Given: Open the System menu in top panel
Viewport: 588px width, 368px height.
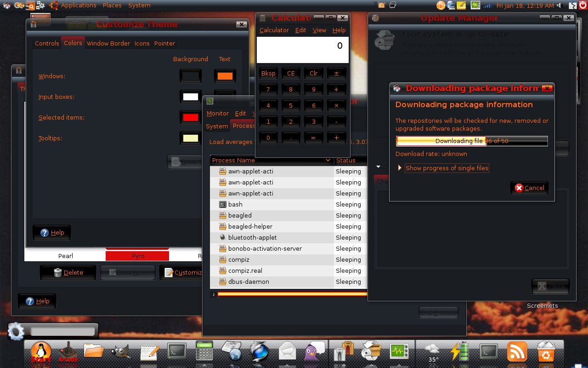Looking at the screenshot, I should click(139, 6).
